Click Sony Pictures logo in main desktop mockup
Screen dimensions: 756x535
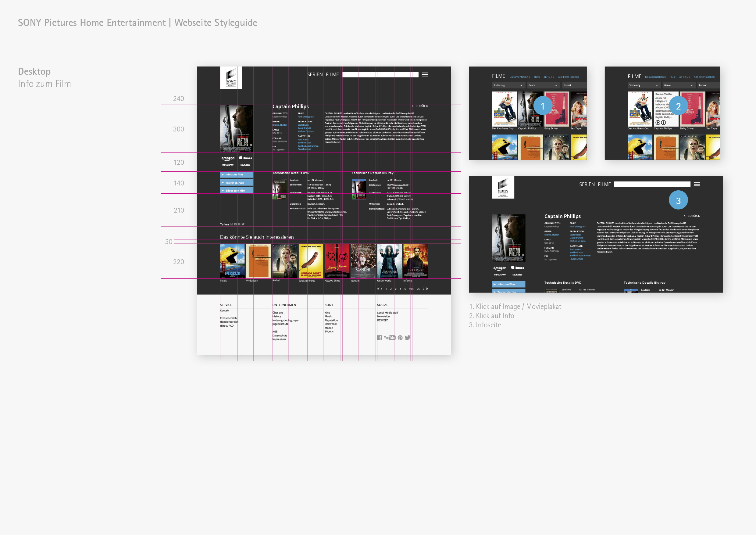(x=231, y=78)
